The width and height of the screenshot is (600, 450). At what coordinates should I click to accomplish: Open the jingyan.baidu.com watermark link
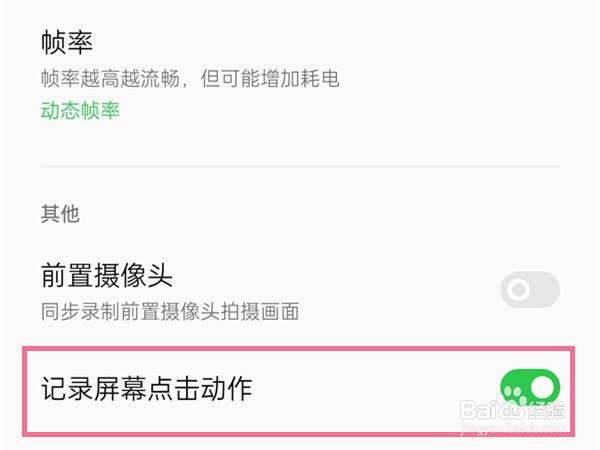tap(513, 428)
